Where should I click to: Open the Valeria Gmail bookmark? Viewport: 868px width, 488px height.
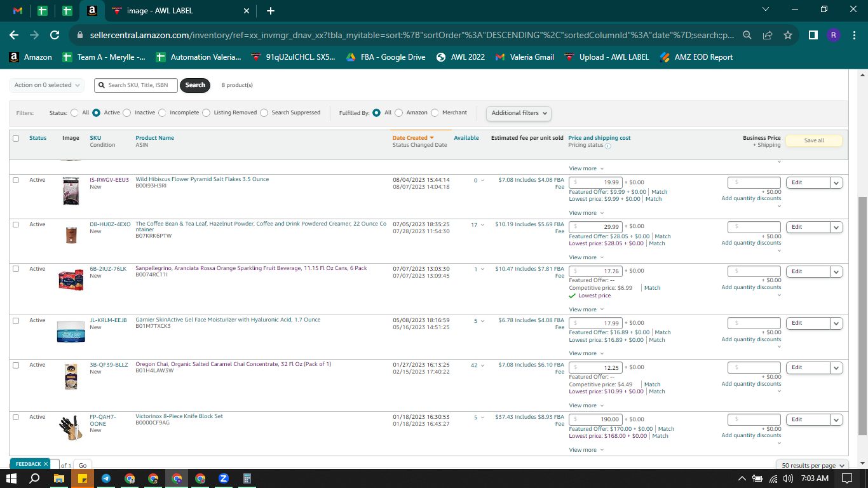point(525,57)
